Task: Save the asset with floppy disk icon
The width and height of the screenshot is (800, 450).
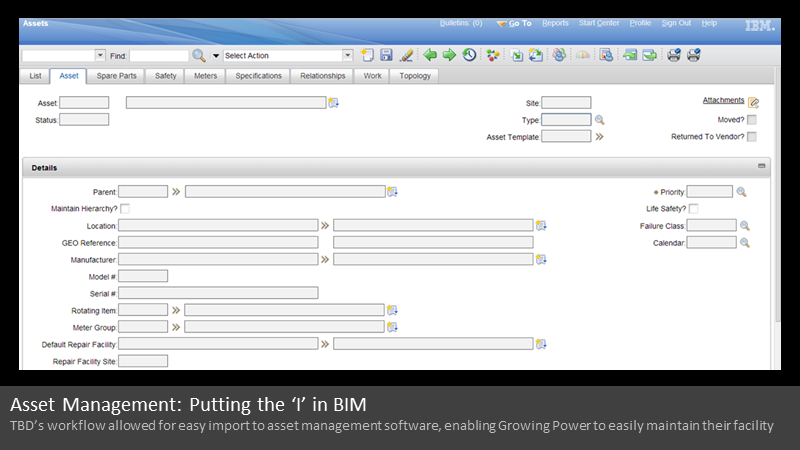Action: click(x=387, y=55)
